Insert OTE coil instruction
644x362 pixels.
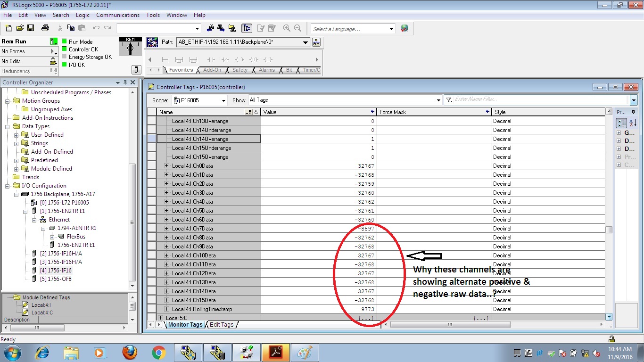point(239,60)
